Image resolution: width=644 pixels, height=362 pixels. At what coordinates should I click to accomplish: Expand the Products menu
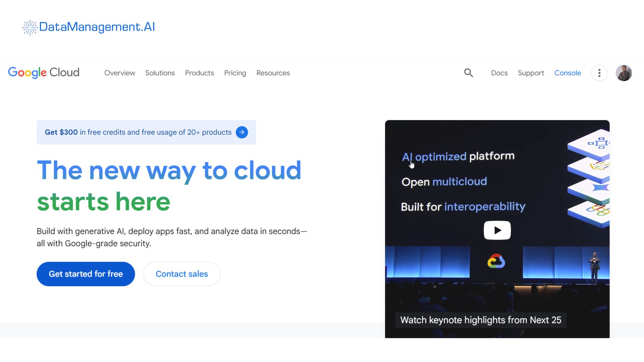point(199,73)
